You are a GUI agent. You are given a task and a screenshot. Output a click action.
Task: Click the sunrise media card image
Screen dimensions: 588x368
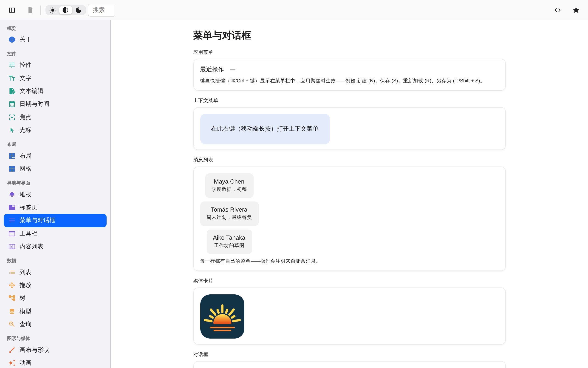[222, 316]
